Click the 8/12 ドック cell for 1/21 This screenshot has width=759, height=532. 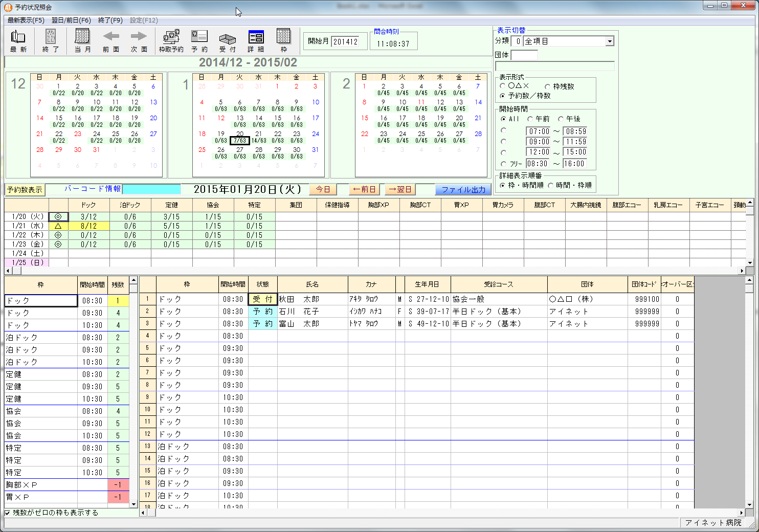click(x=88, y=226)
